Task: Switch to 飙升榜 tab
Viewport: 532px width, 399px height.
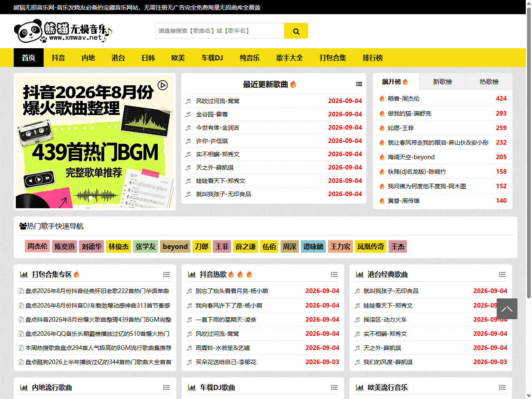Action: click(396, 82)
